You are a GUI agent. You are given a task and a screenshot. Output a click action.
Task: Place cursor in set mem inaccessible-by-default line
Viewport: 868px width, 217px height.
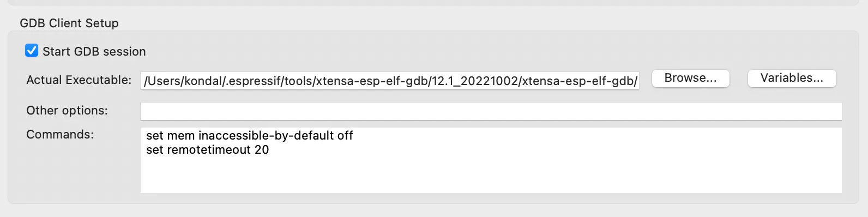pyautogui.click(x=250, y=135)
